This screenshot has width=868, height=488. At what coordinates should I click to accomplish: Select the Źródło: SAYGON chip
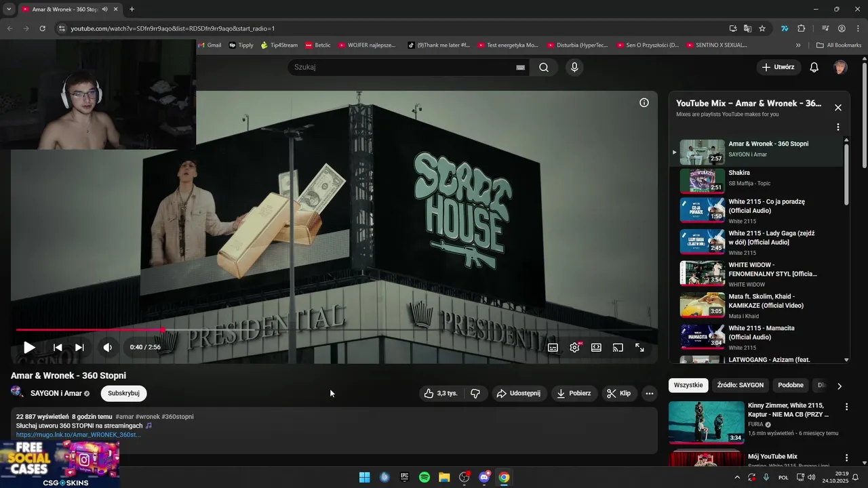[741, 385]
